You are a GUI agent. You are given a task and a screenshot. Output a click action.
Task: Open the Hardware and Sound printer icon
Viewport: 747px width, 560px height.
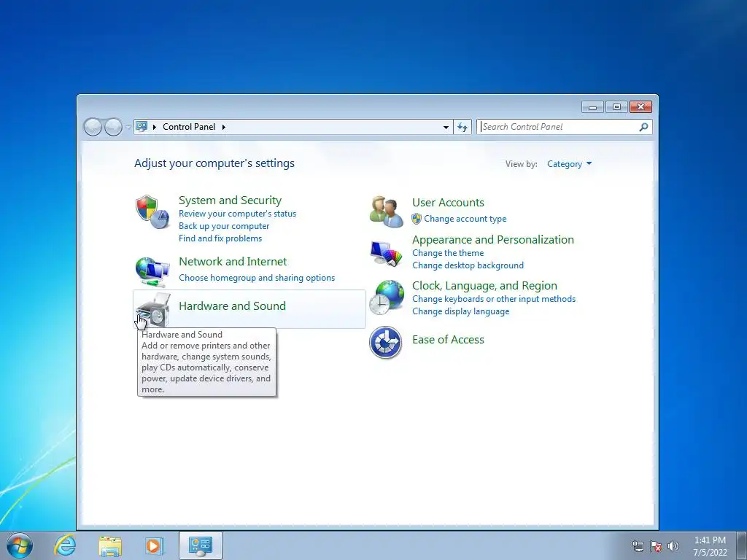(153, 309)
